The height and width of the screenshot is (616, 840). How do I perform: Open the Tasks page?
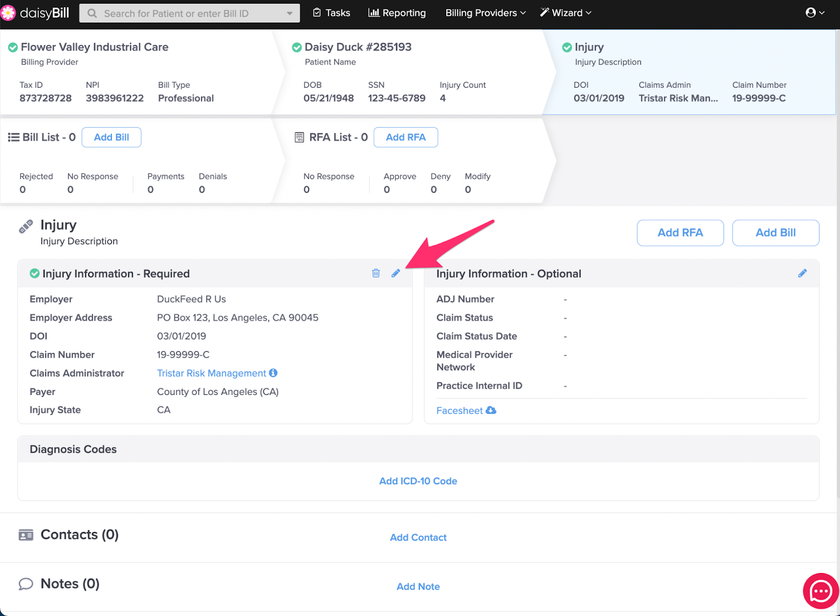pyautogui.click(x=332, y=13)
